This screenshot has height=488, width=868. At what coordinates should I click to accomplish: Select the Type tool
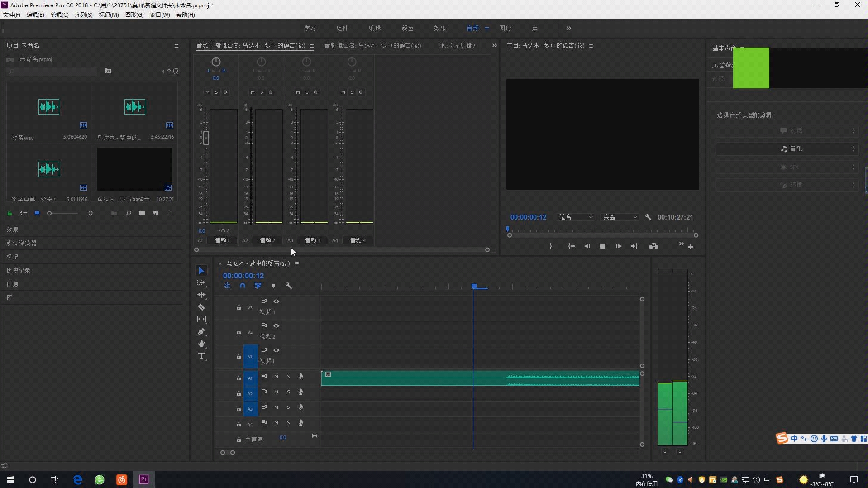[x=201, y=356]
